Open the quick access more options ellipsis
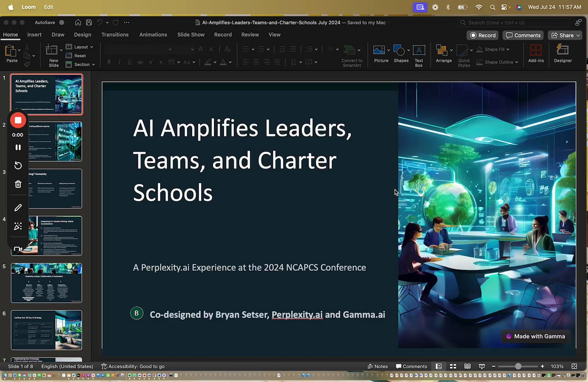Viewport: 588px width, 382px height. click(126, 22)
